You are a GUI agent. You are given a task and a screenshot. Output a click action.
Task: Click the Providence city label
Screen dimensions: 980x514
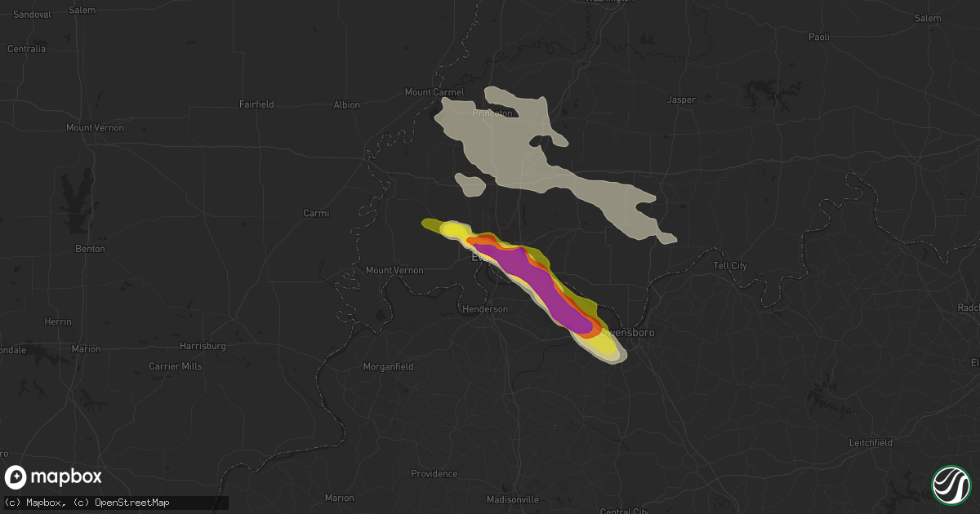point(434,473)
